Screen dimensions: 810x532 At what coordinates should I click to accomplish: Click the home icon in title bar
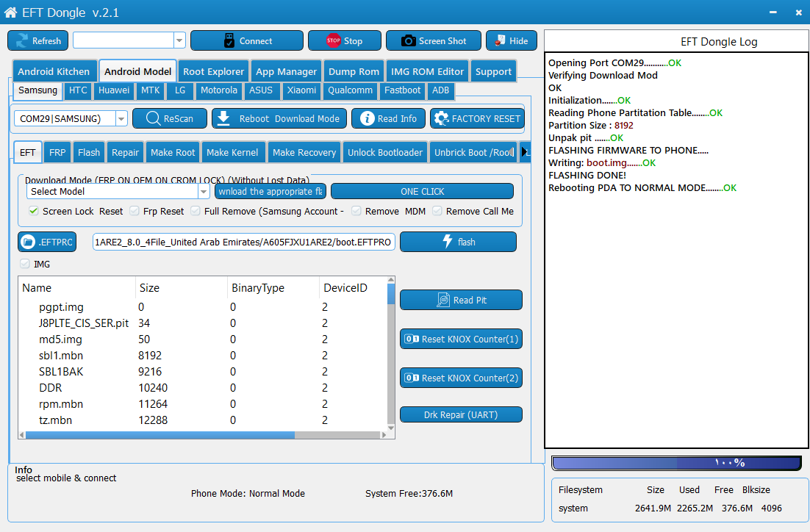pos(10,12)
